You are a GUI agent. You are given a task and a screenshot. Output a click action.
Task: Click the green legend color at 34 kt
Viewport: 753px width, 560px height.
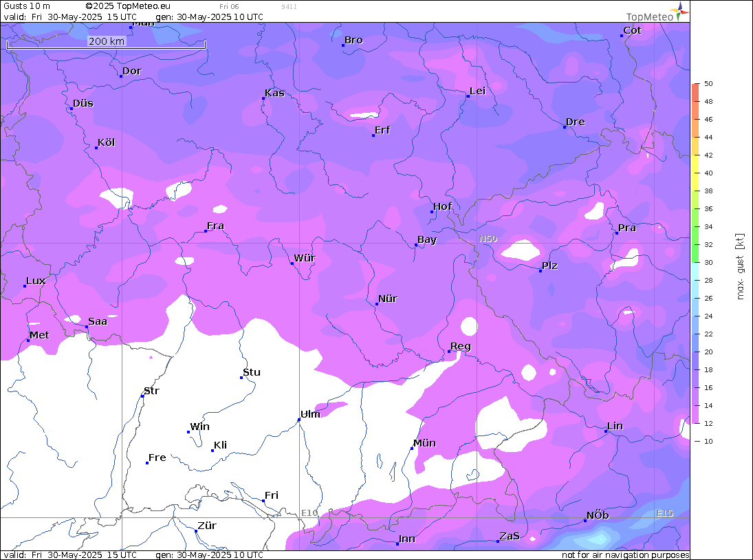[x=695, y=227]
